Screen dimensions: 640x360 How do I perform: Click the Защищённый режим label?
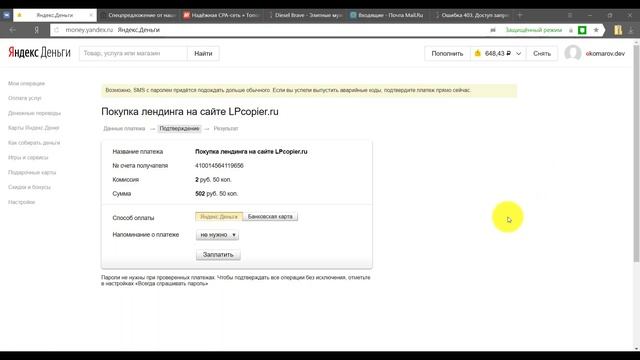[x=533, y=30]
